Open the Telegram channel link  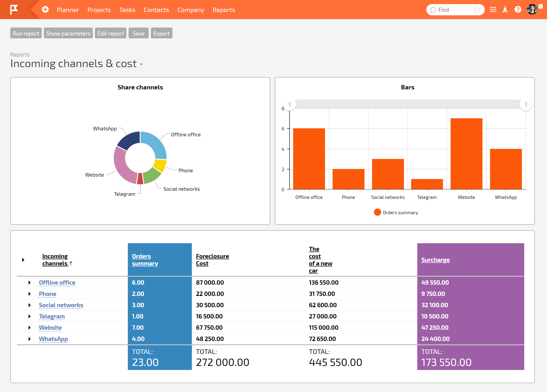[52, 316]
